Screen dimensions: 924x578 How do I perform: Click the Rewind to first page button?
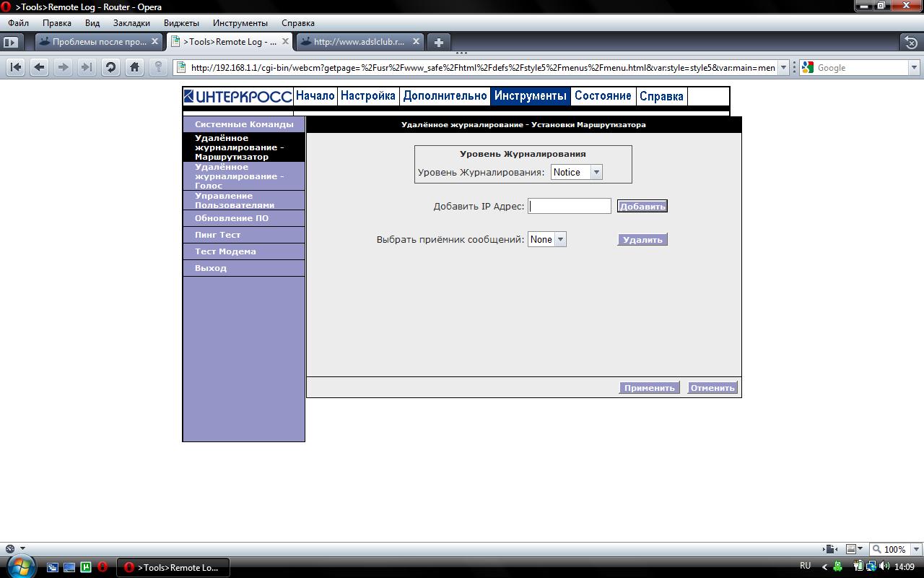point(16,67)
